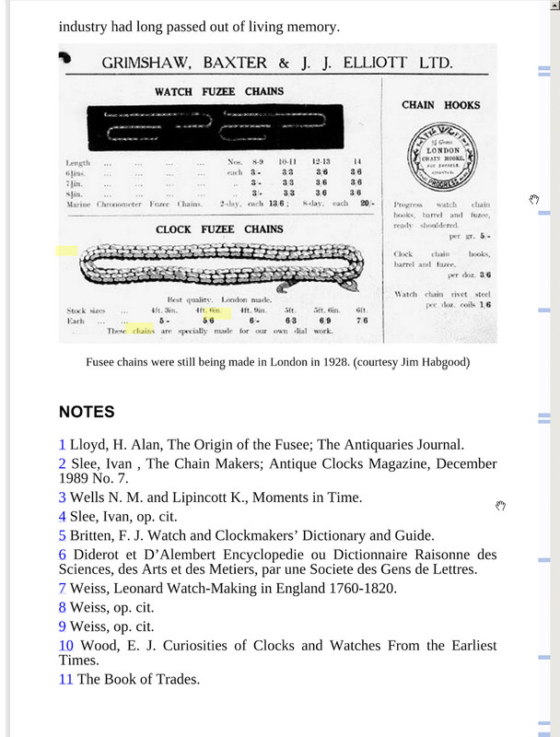Click the NOTES heading
The image size is (560, 737).
point(87,412)
